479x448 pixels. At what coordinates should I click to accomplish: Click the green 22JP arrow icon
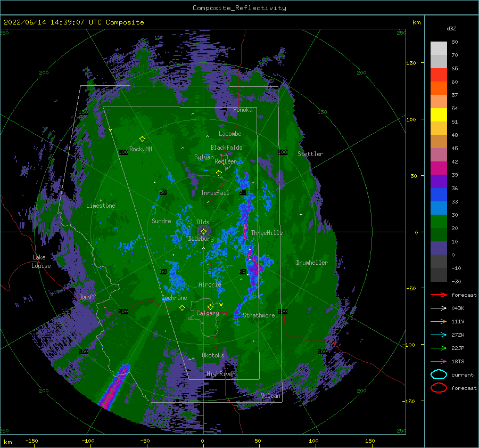[439, 348]
